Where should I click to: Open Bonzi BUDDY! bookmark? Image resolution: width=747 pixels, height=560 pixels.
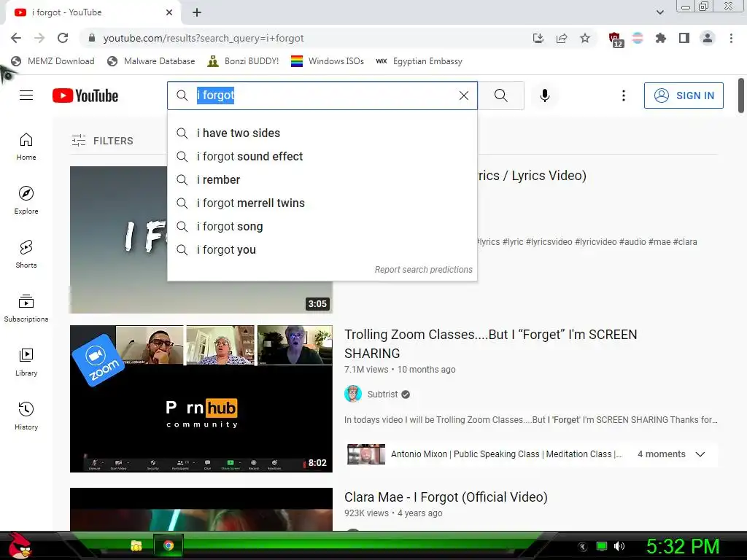[x=244, y=61]
